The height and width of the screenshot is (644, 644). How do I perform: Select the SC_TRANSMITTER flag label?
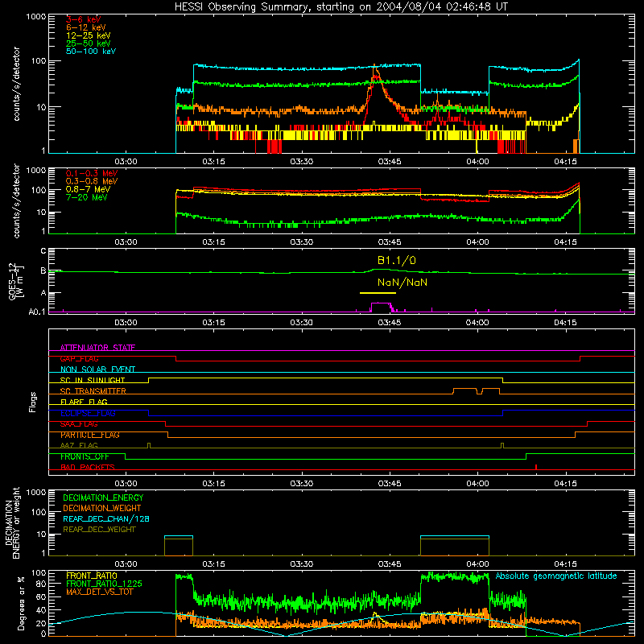(x=93, y=391)
